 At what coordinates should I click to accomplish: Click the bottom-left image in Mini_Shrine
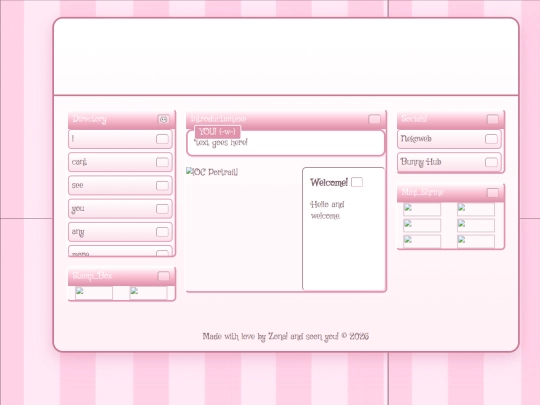click(x=422, y=241)
